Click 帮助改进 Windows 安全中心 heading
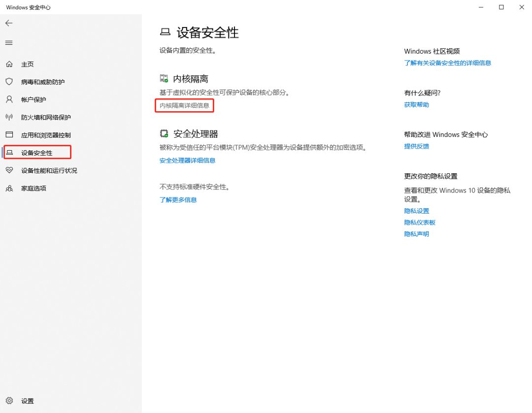Screen dimensions: 532x413 coord(445,134)
